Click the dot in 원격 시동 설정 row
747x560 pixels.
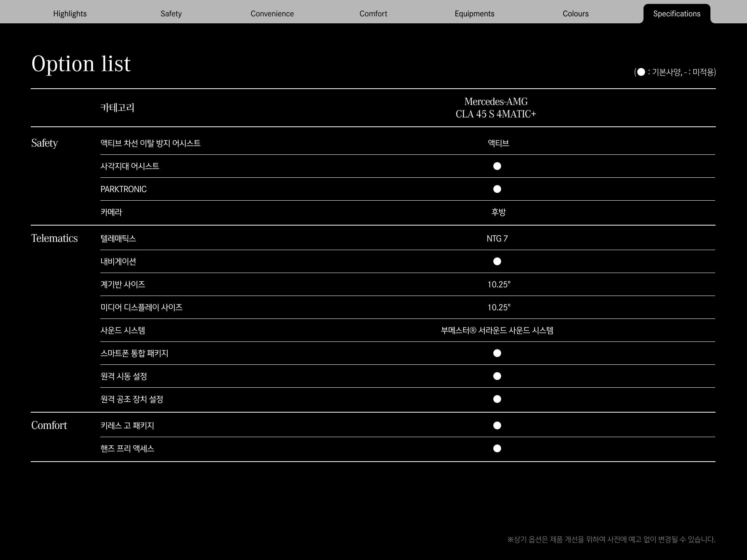click(x=497, y=376)
